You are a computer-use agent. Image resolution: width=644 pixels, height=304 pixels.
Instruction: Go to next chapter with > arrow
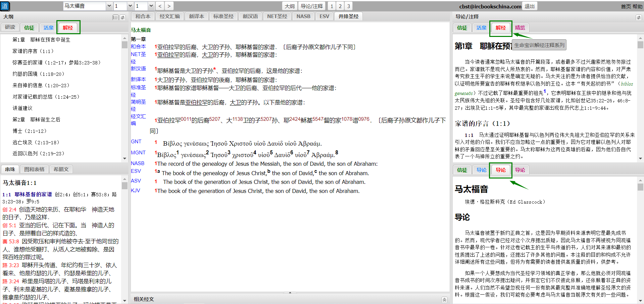click(169, 6)
